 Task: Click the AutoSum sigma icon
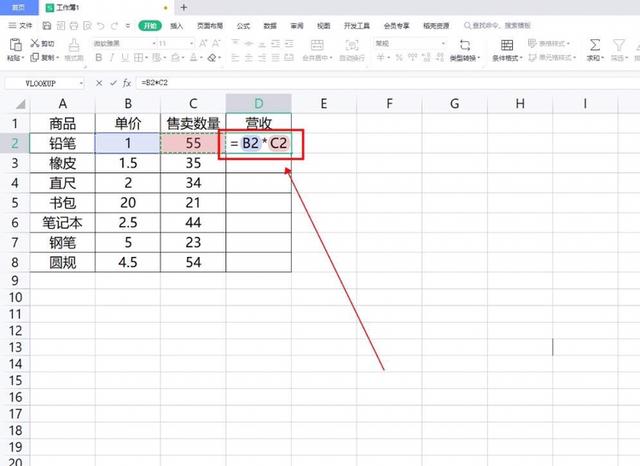(594, 45)
